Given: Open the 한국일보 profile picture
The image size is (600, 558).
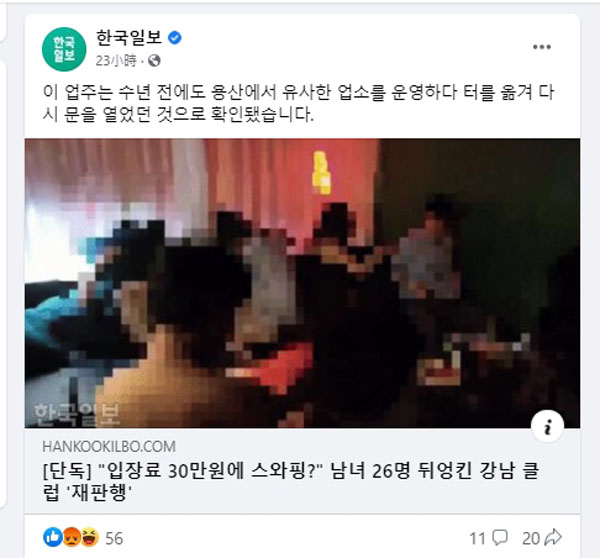Looking at the screenshot, I should tap(64, 49).
